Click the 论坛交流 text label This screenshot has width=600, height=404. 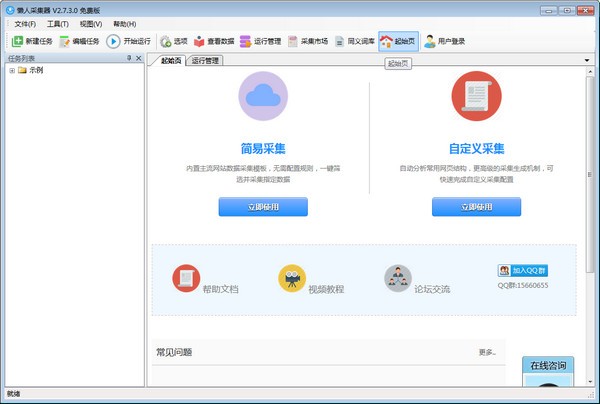pyautogui.click(x=432, y=289)
